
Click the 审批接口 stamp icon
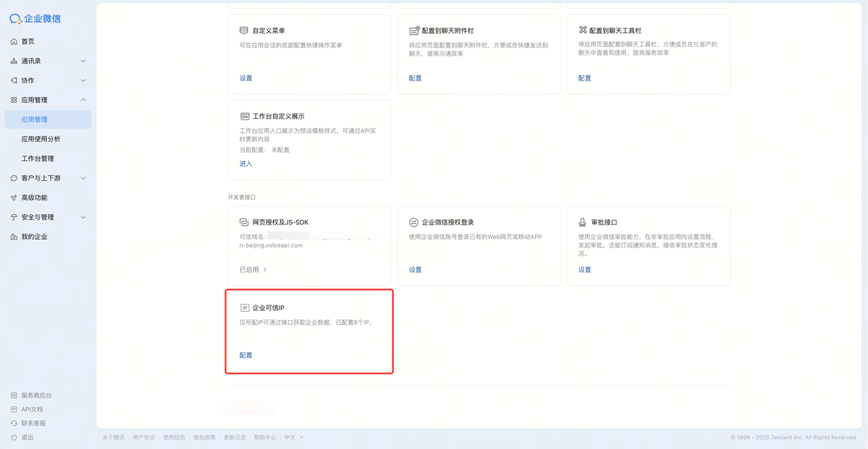click(583, 222)
